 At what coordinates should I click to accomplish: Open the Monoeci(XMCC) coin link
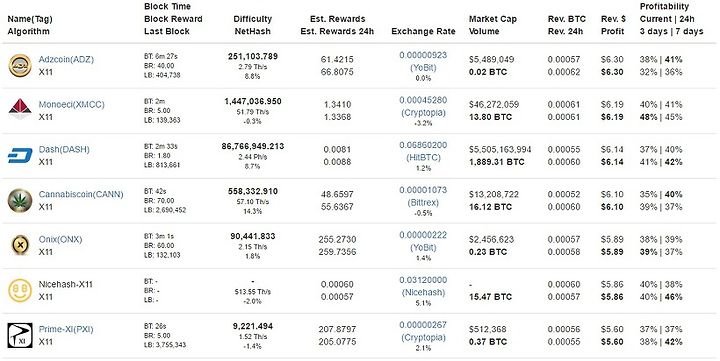(72, 104)
